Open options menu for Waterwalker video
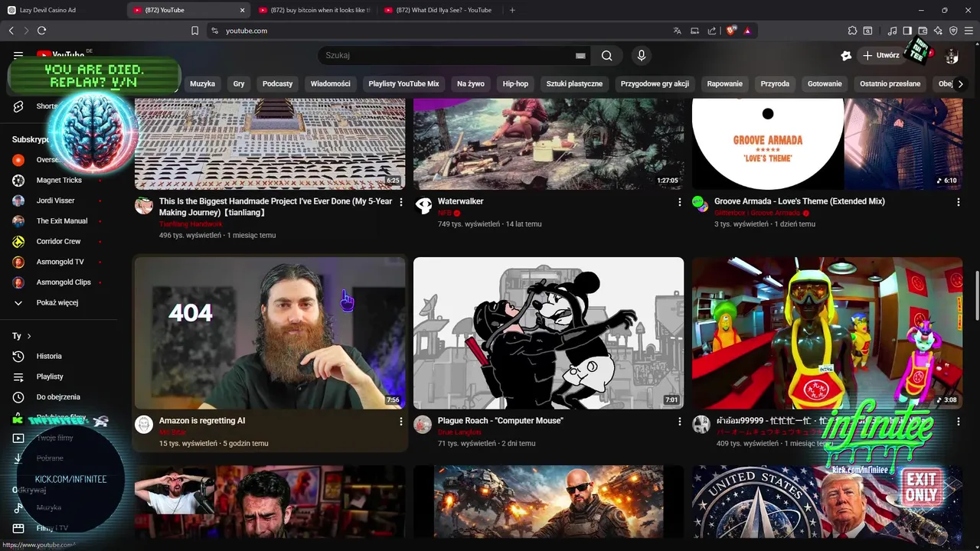Viewport: 980px width, 551px height. (x=679, y=202)
